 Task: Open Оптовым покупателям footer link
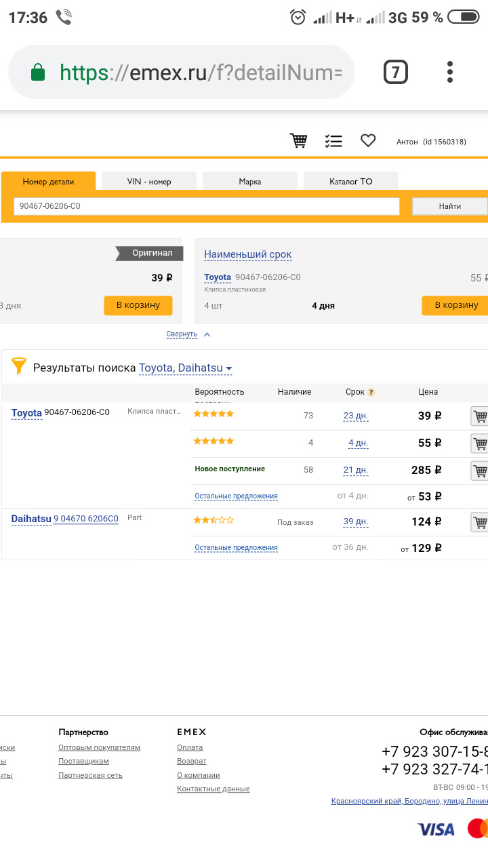click(x=99, y=747)
